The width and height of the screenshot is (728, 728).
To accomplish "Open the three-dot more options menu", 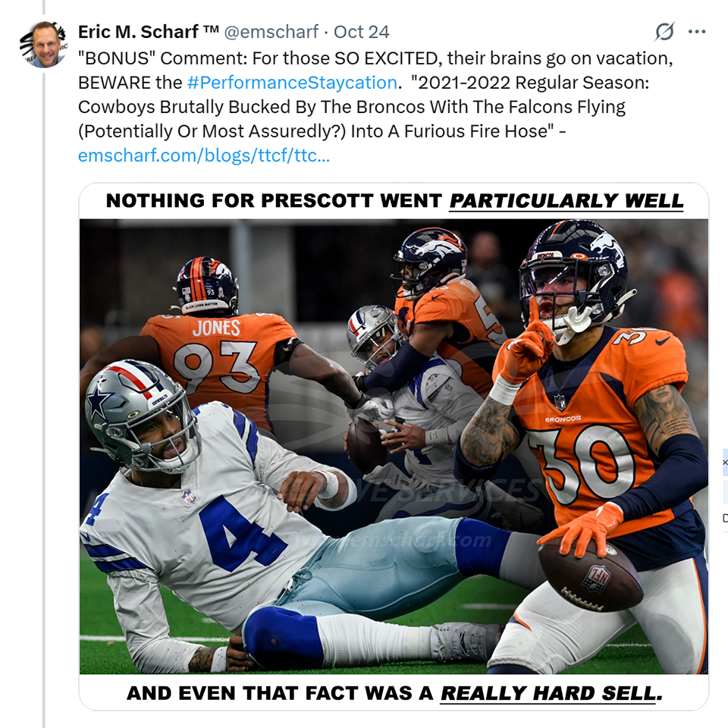I will (696, 32).
